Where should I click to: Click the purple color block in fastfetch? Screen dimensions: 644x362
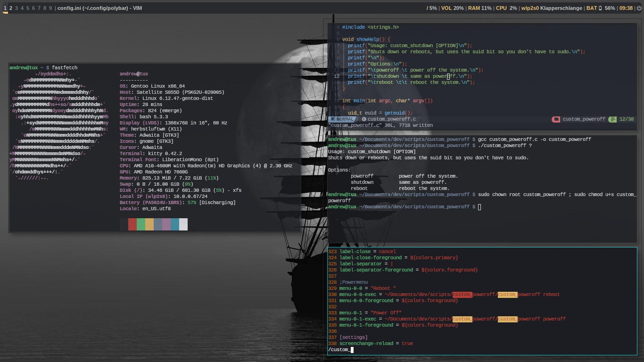[166, 224]
